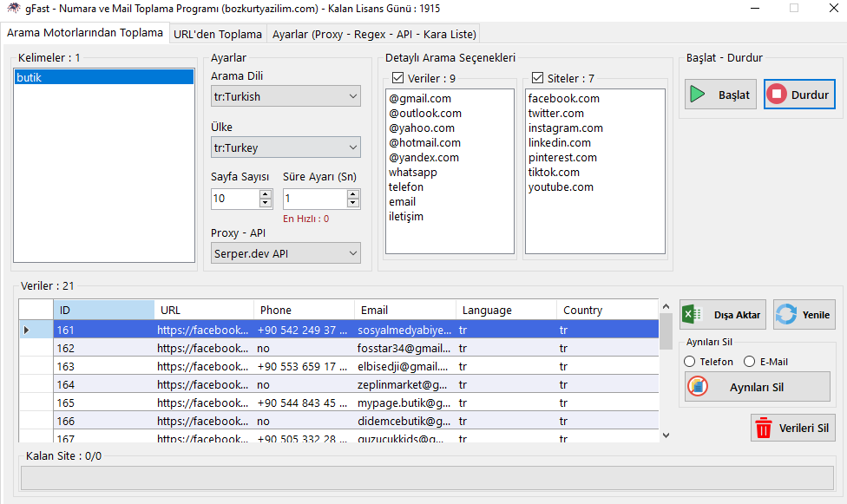Select 'instagram.com' in Siteler list
The width and height of the screenshot is (847, 504).
(x=566, y=128)
